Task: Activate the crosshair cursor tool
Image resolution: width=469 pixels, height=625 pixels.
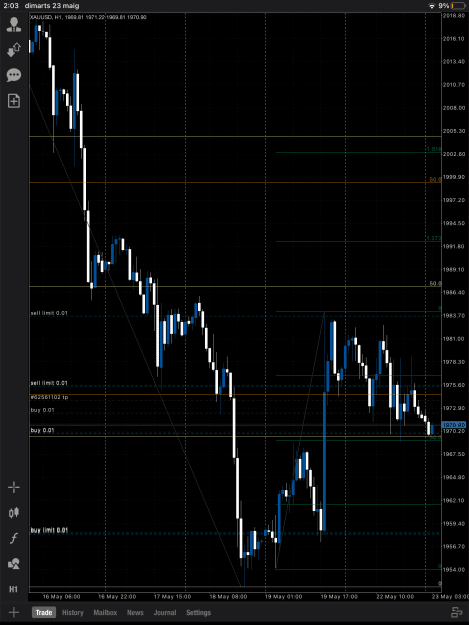Action: pos(14,487)
